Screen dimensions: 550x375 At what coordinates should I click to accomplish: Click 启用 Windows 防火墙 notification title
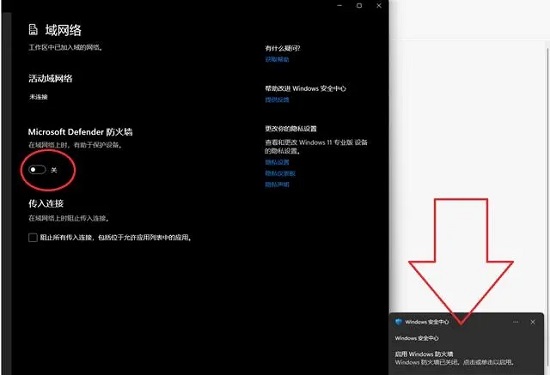(x=424, y=354)
